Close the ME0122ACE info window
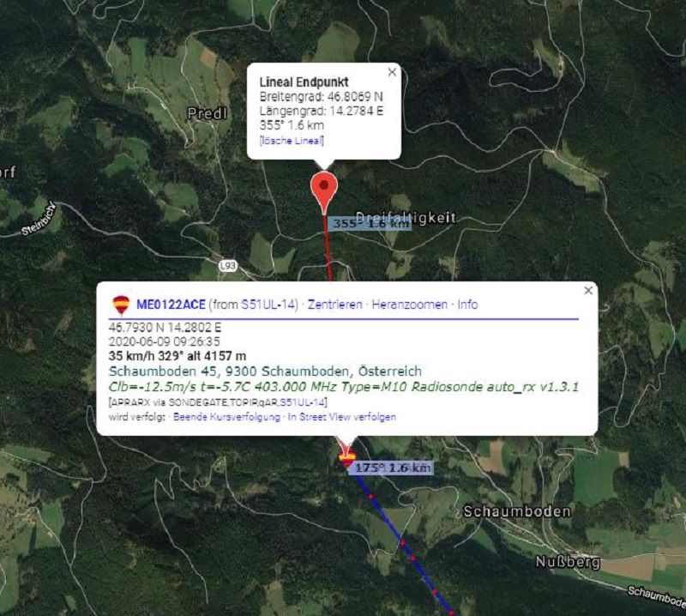The height and width of the screenshot is (616, 686). (588, 291)
